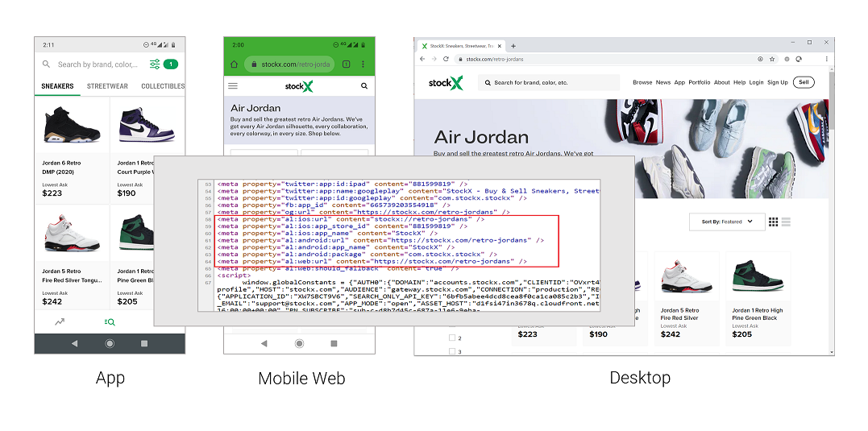
Task: Click the $223 price on the desktop listing
Action: click(528, 334)
